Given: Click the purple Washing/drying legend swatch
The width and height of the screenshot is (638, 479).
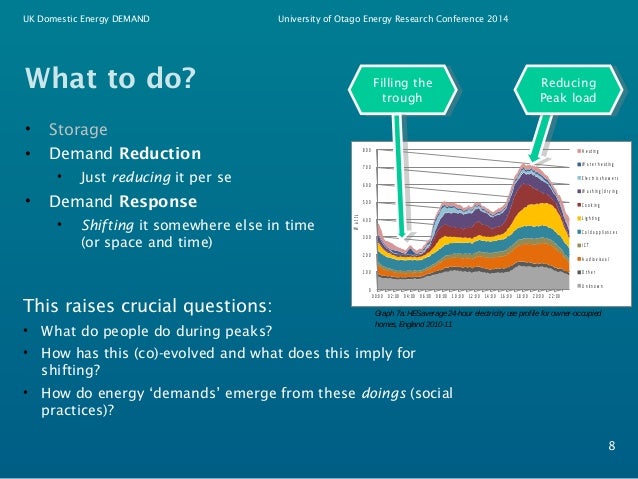Looking at the screenshot, I should pyautogui.click(x=579, y=191).
